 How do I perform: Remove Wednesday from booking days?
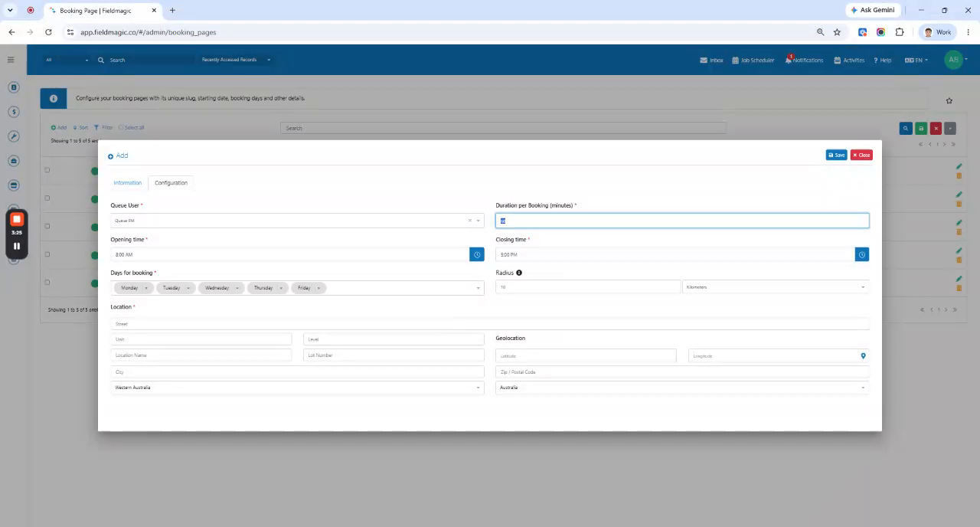[x=237, y=288]
